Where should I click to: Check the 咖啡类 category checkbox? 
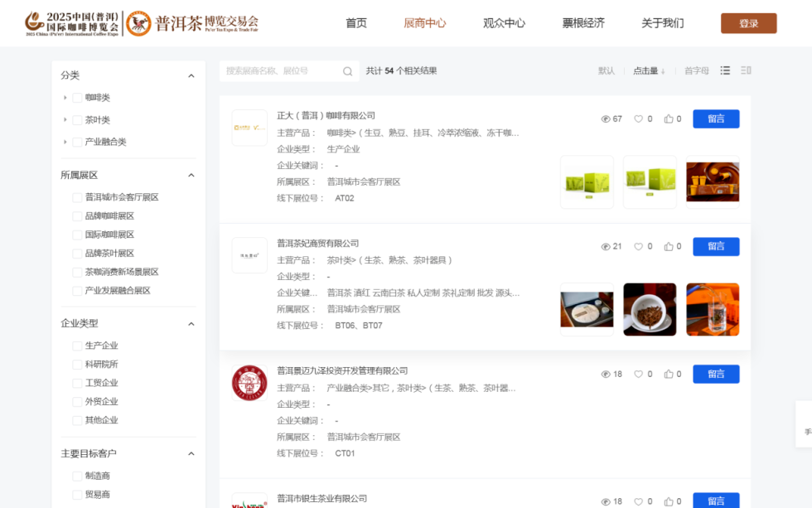pos(77,97)
